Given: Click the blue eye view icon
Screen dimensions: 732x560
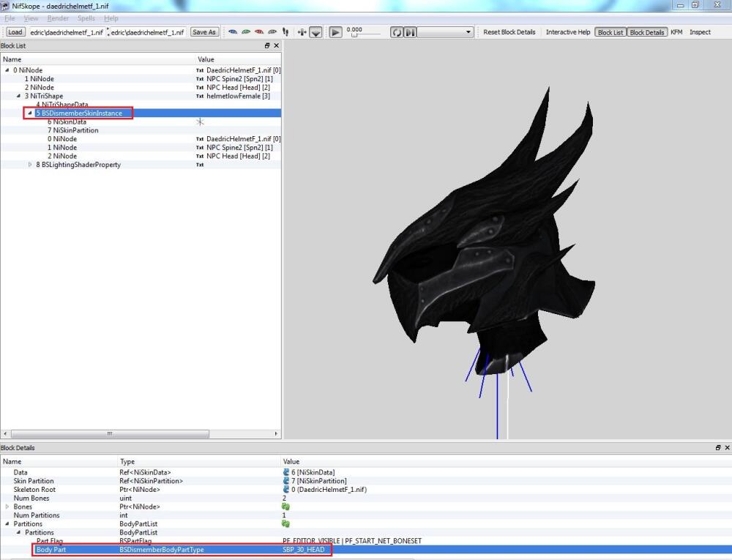Looking at the screenshot, I should pos(233,32).
